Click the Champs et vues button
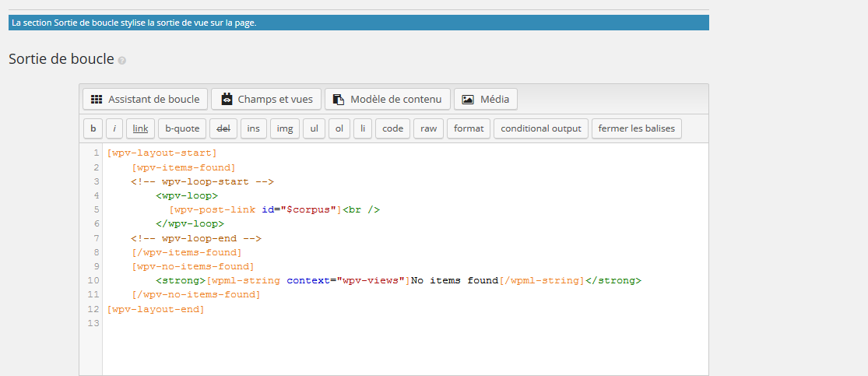This screenshot has width=868, height=376. coord(266,99)
